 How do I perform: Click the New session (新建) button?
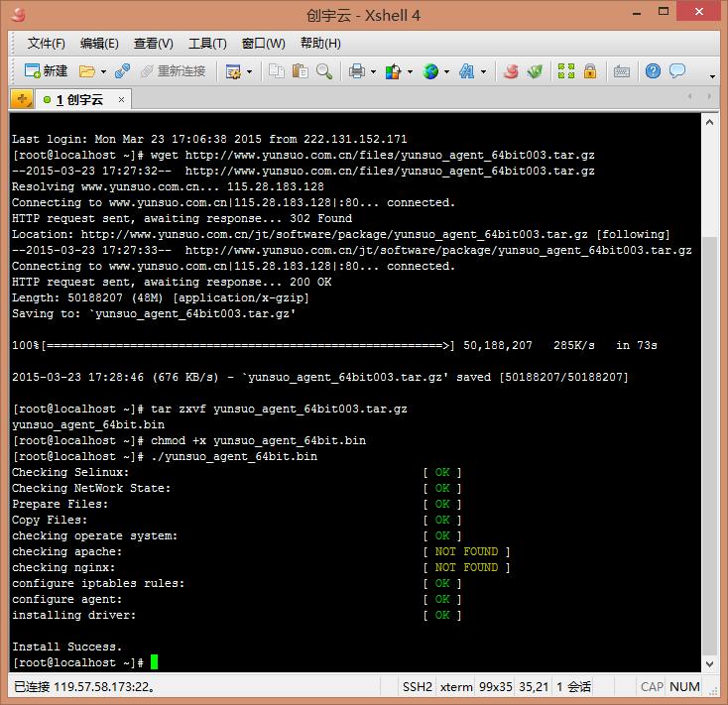(46, 71)
